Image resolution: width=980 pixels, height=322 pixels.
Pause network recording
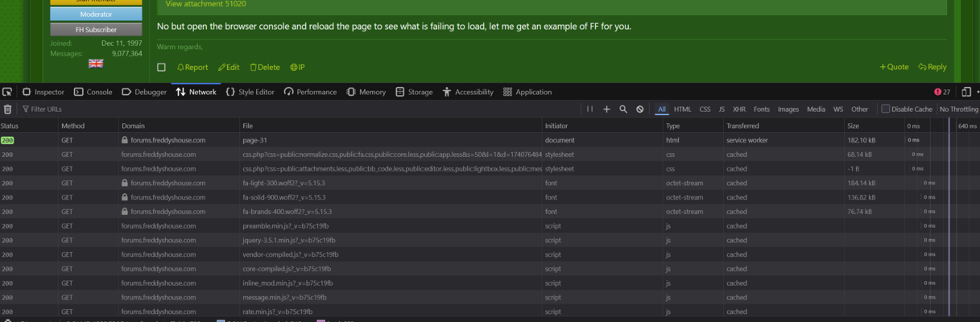coord(589,109)
